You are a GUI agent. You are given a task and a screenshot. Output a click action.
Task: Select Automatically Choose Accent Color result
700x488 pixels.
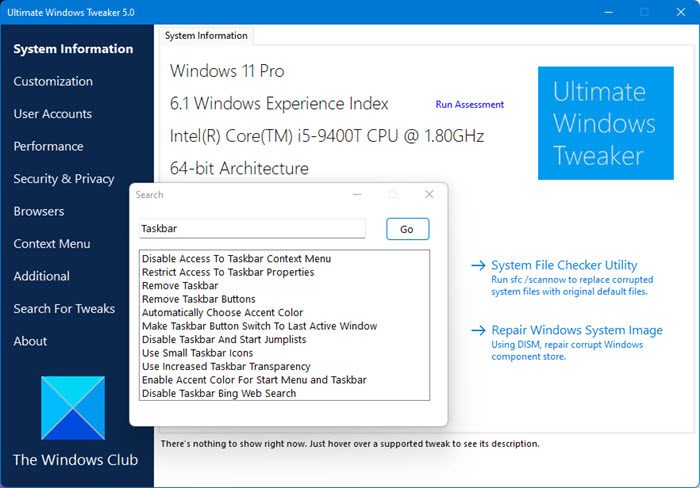[222, 313]
